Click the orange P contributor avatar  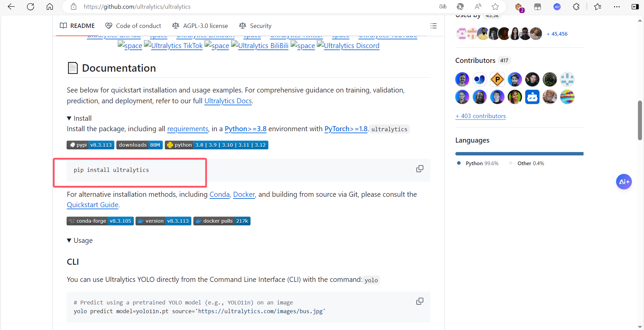pos(497,80)
